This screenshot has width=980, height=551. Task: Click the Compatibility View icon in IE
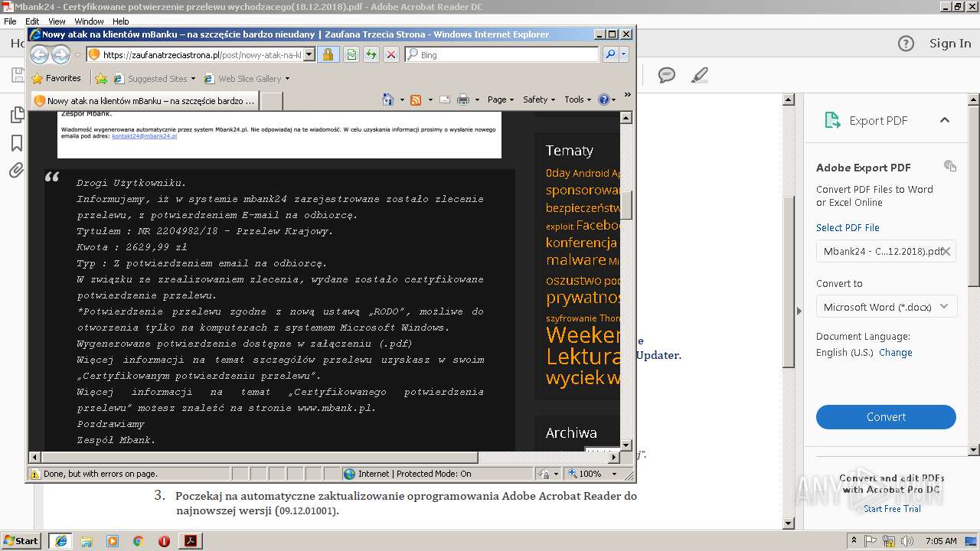[x=351, y=54]
